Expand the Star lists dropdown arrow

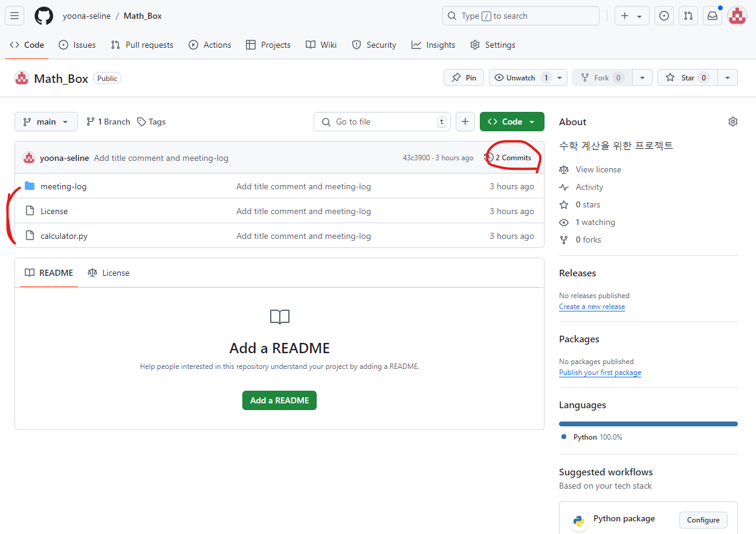pos(728,77)
